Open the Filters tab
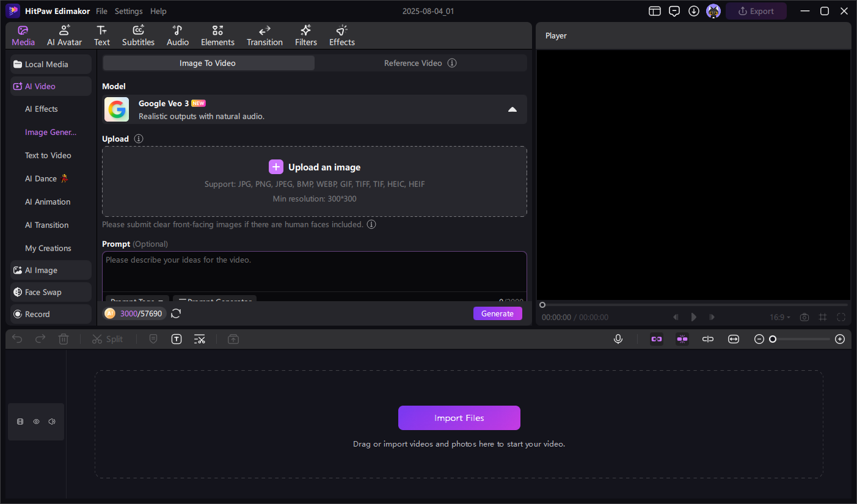 coord(306,36)
